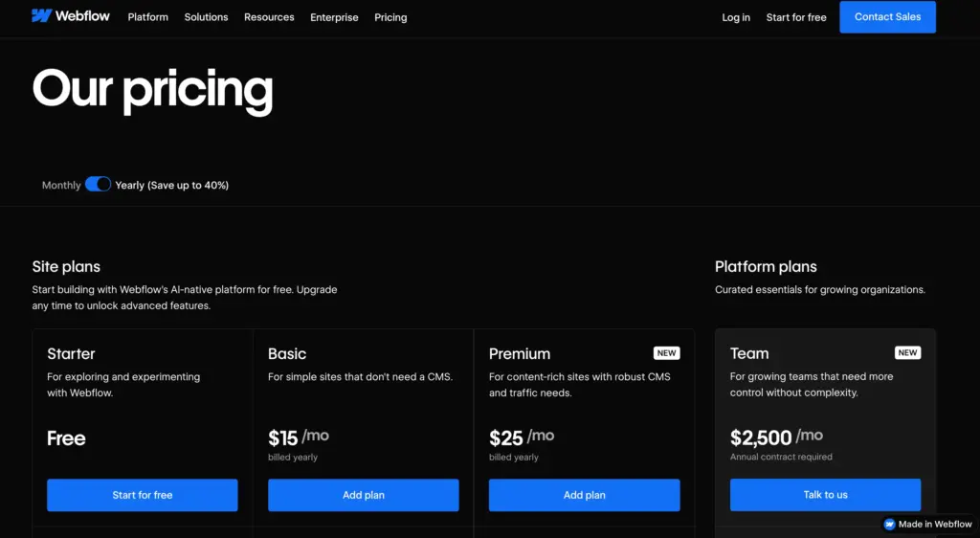Click the Basic plan title
This screenshot has height=538, width=980.
287,353
